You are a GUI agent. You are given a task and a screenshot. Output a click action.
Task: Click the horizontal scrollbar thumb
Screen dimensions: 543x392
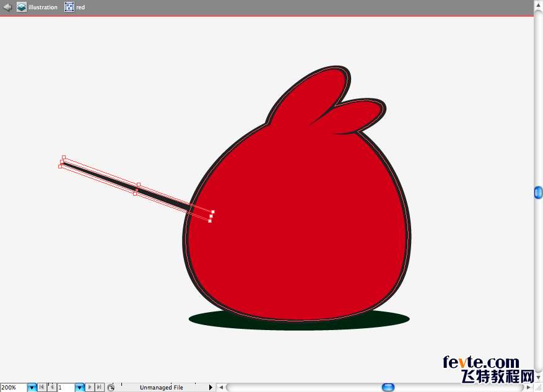(388, 388)
